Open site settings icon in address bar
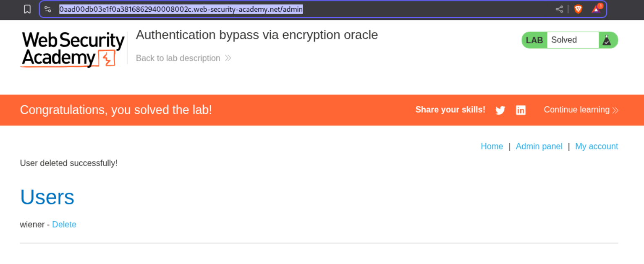The width and height of the screenshot is (644, 264). click(x=48, y=9)
